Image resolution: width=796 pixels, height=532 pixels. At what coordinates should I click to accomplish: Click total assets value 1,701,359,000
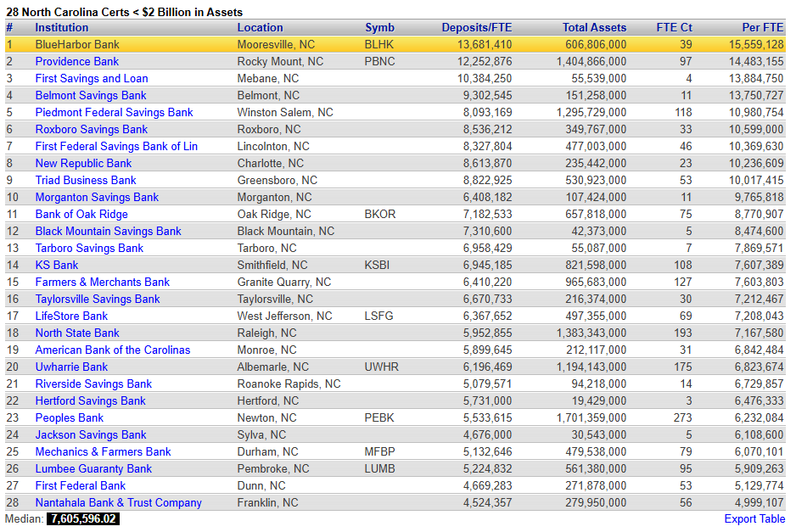coord(591,417)
